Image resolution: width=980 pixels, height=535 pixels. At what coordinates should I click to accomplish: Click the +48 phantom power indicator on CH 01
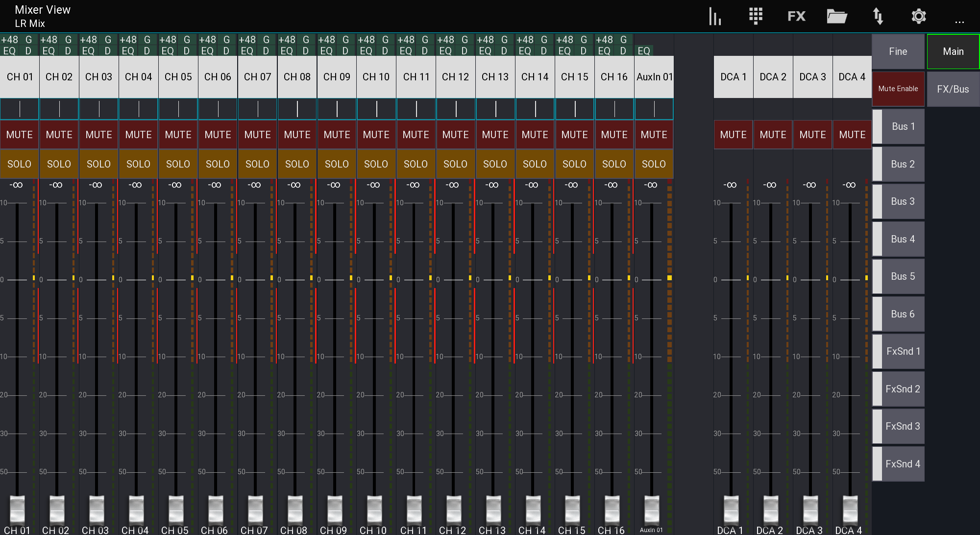pos(10,40)
